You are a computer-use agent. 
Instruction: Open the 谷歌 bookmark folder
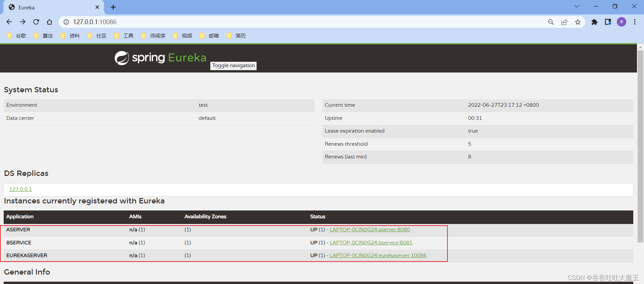[16, 36]
